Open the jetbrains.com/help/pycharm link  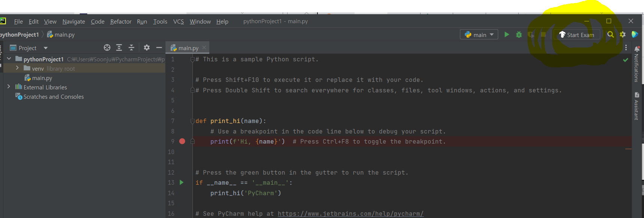click(x=350, y=214)
